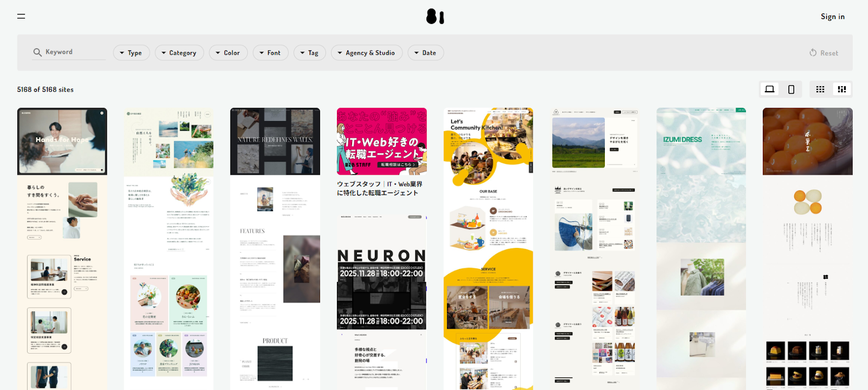Open the Tag filter menu
Screen dimensions: 868x390
coord(309,53)
